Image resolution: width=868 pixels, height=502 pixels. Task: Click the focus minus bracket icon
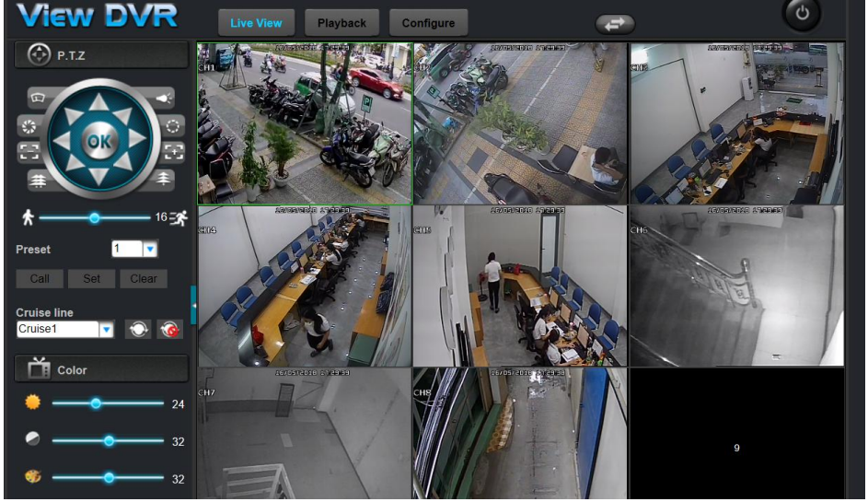[x=29, y=151]
